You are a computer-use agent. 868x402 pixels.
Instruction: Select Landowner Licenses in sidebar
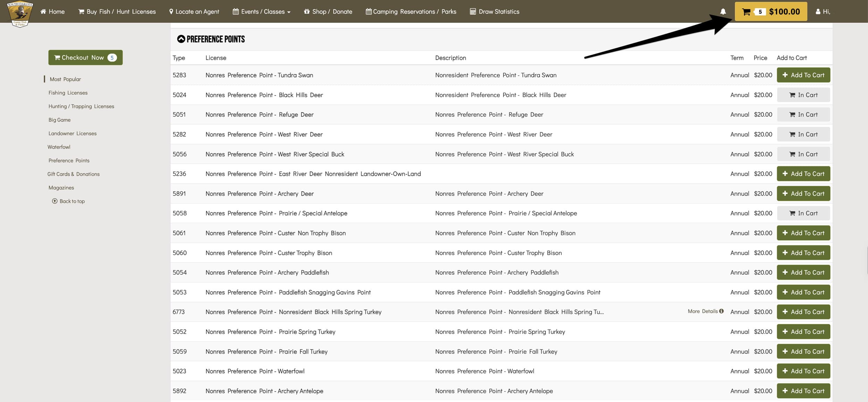pyautogui.click(x=73, y=133)
